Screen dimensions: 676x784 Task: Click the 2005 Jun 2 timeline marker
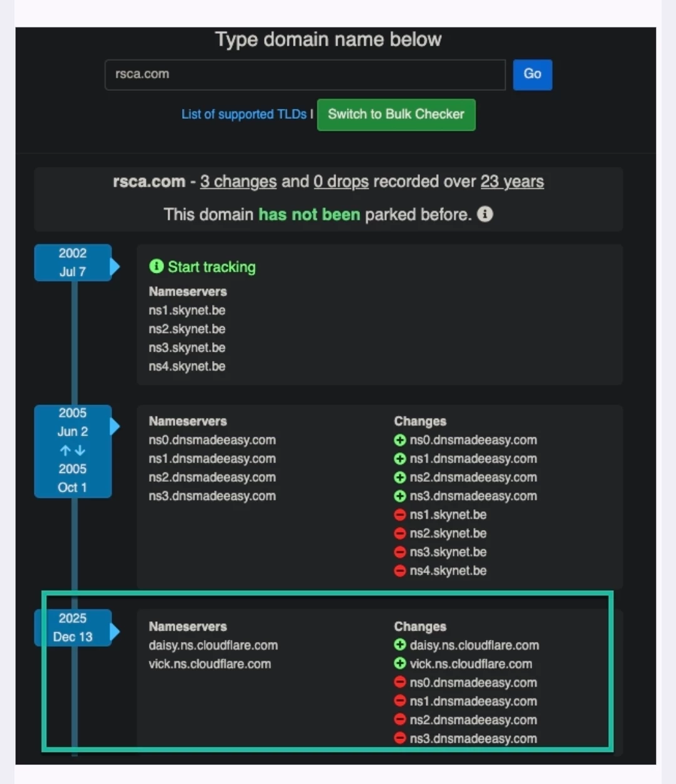click(73, 422)
